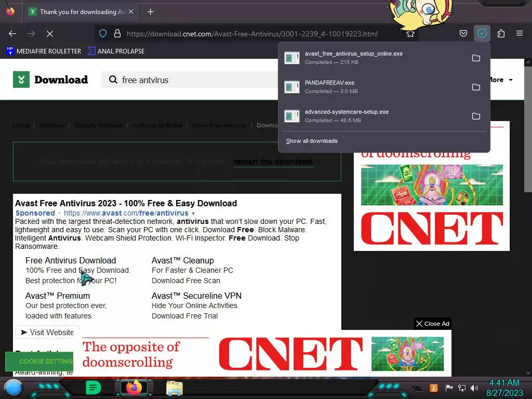Open the volume speaker tray icon
This screenshot has height=399, width=532.
click(x=474, y=388)
